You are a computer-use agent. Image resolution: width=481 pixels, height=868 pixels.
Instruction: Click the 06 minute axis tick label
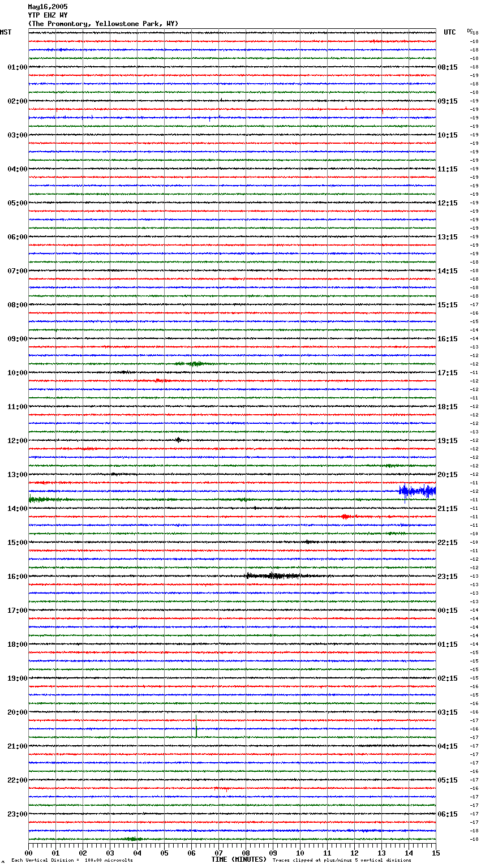tap(191, 852)
